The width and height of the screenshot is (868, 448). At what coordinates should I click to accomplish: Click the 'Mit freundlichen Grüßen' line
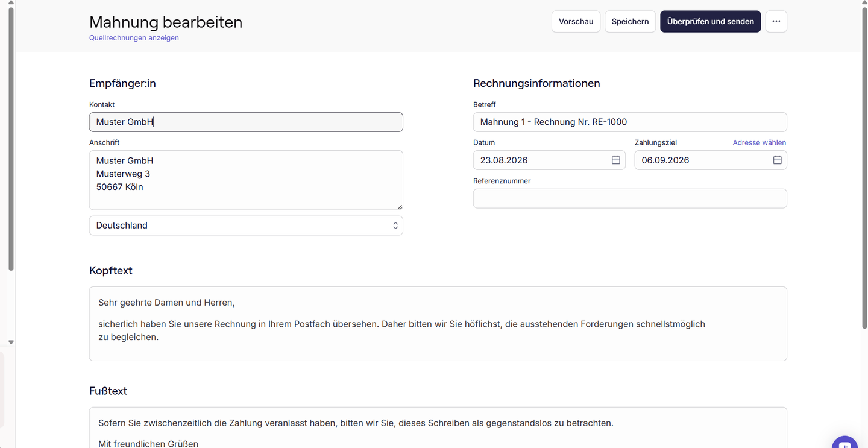tap(148, 444)
